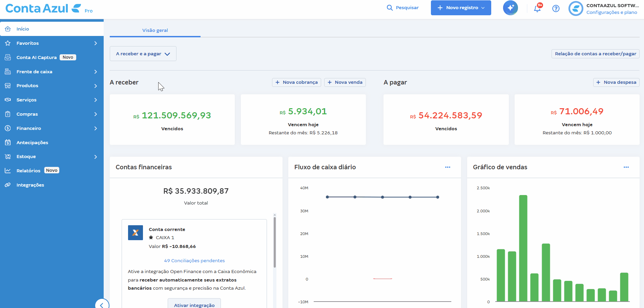Click the CAIXA 1 account name
The height and width of the screenshot is (308, 644).
(x=165, y=237)
